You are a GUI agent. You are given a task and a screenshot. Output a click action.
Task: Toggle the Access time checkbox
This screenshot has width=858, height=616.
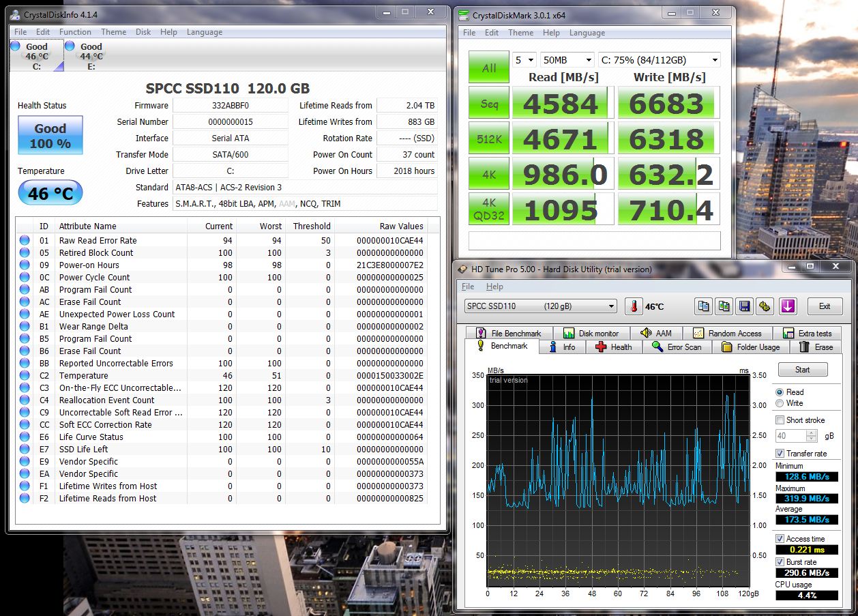click(x=780, y=539)
